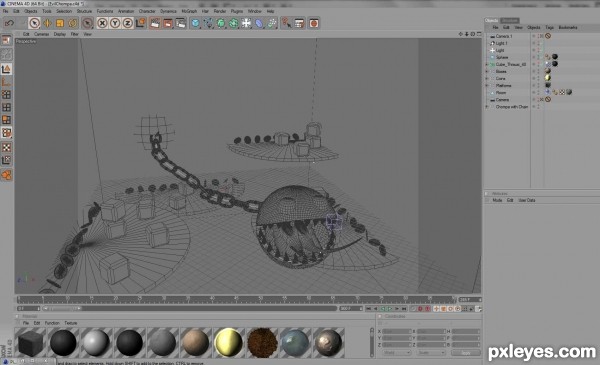Image resolution: width=600 pixels, height=365 pixels.
Task: Open the spline tools icon
Action: point(209,23)
